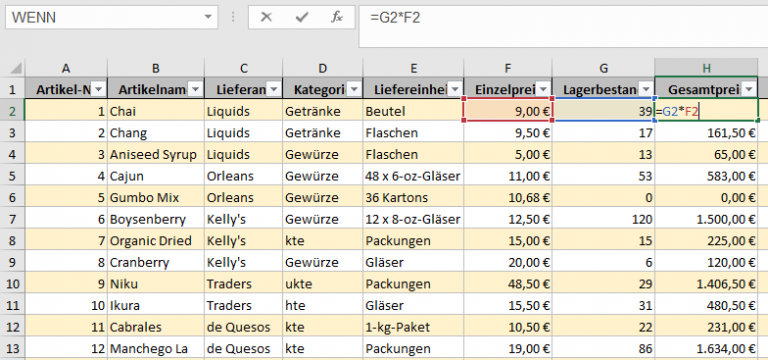The width and height of the screenshot is (768, 360).
Task: Click the 48 x 6-oz-Gläser cell
Action: [413, 176]
